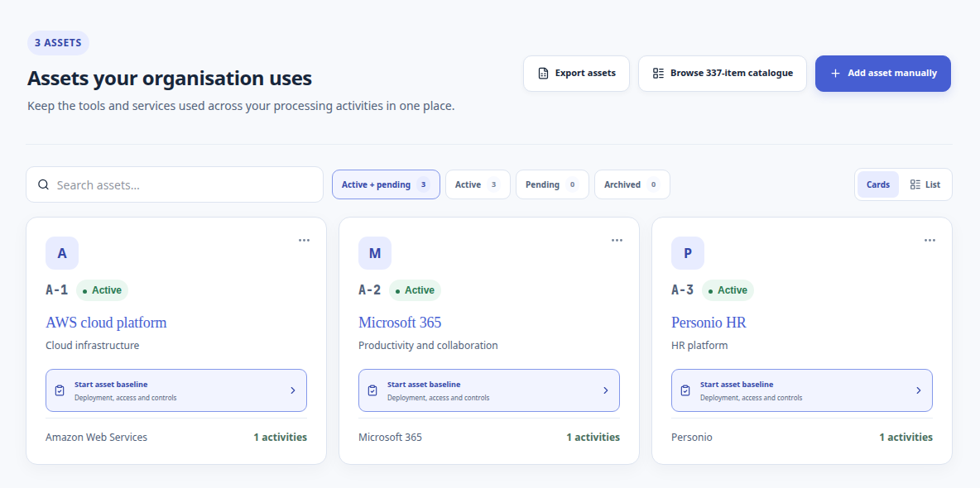This screenshot has height=488, width=980.
Task: Click the document icon on Export assets
Action: [x=543, y=73]
